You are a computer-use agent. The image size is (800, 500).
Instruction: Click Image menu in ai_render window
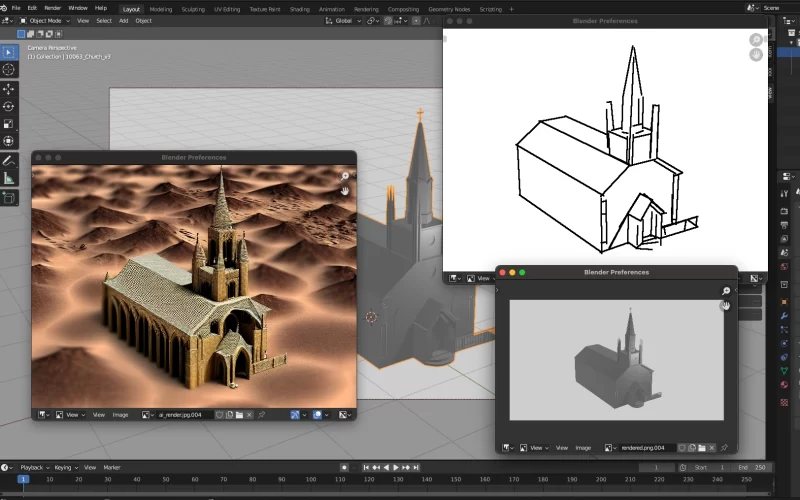pos(120,414)
